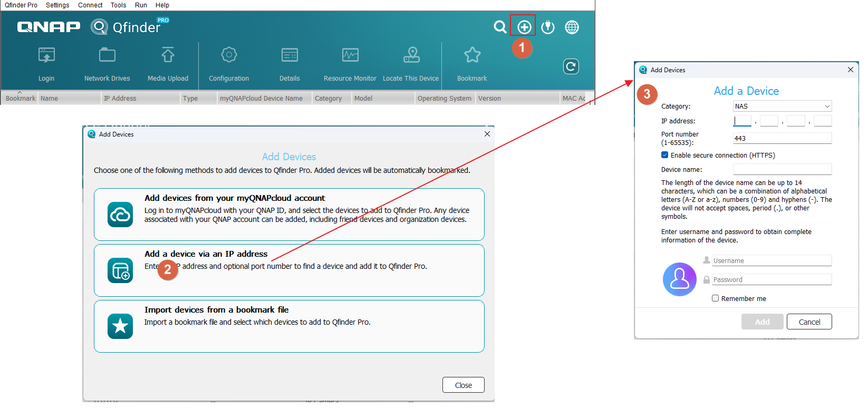Click the Cancel button
This screenshot has height=408, width=868.
[x=809, y=322]
